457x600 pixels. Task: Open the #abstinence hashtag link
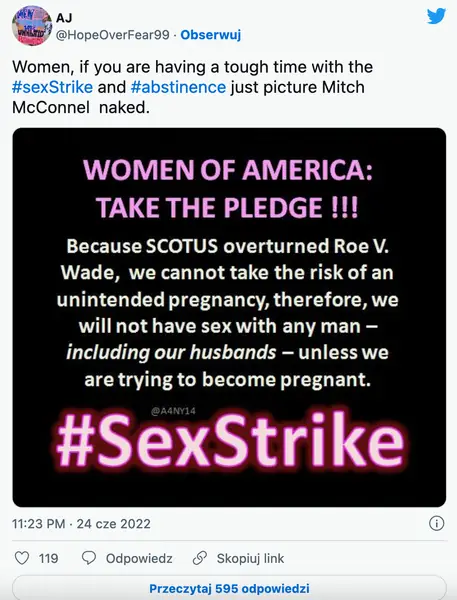[x=178, y=87]
